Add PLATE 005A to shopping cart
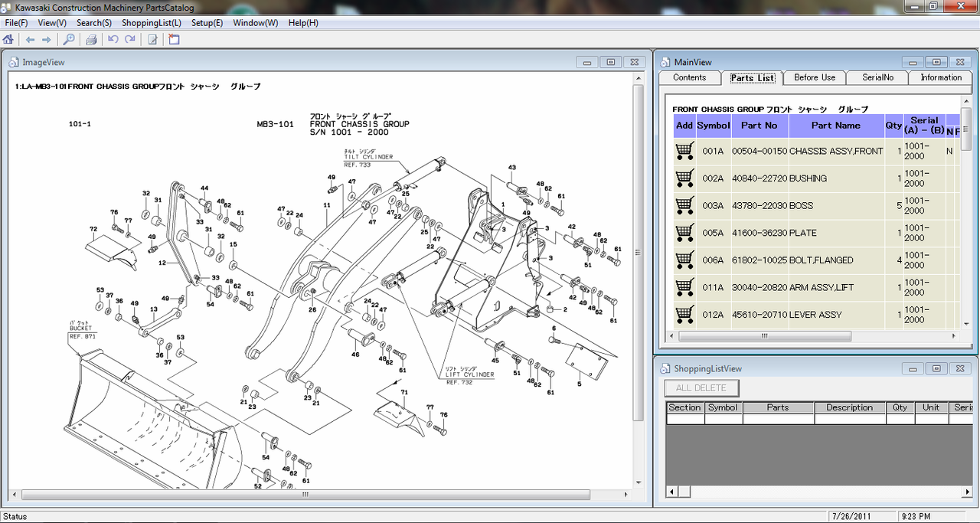The width and height of the screenshot is (980, 523). coord(684,233)
